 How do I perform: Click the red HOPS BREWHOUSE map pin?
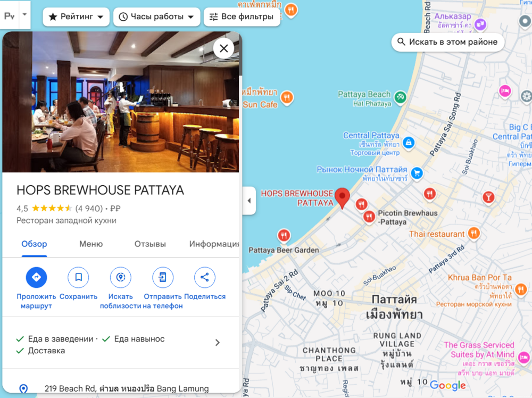(343, 197)
